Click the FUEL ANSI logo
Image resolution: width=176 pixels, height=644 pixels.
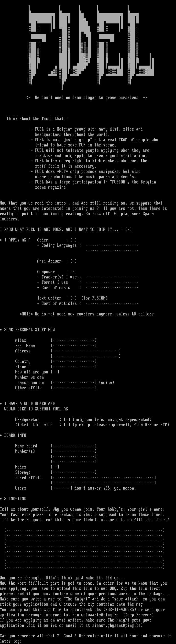point(91,47)
